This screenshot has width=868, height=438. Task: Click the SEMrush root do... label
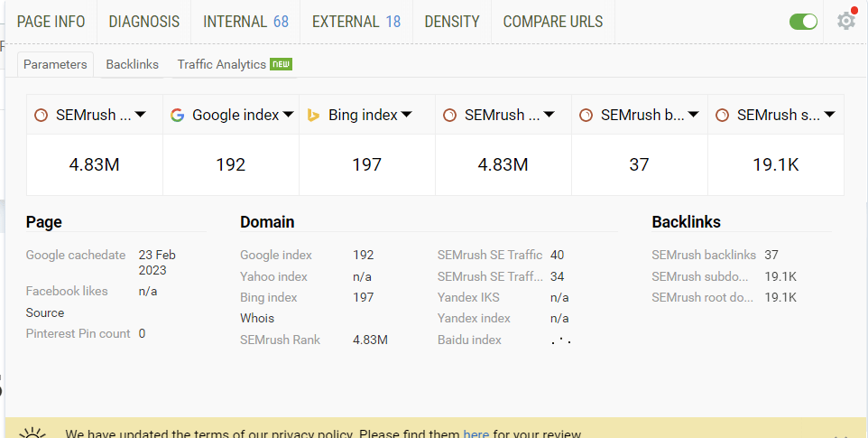coord(703,298)
